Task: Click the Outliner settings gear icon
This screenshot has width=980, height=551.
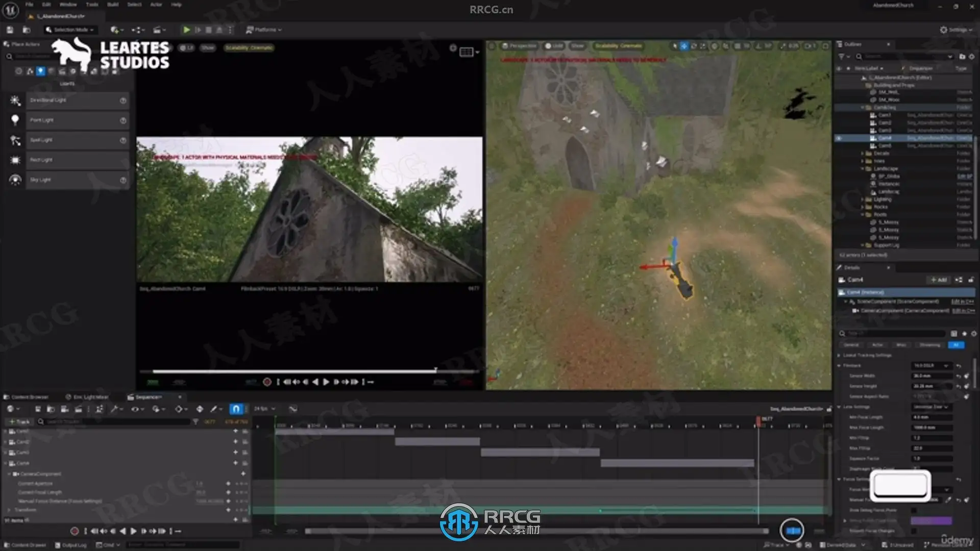Action: point(972,56)
